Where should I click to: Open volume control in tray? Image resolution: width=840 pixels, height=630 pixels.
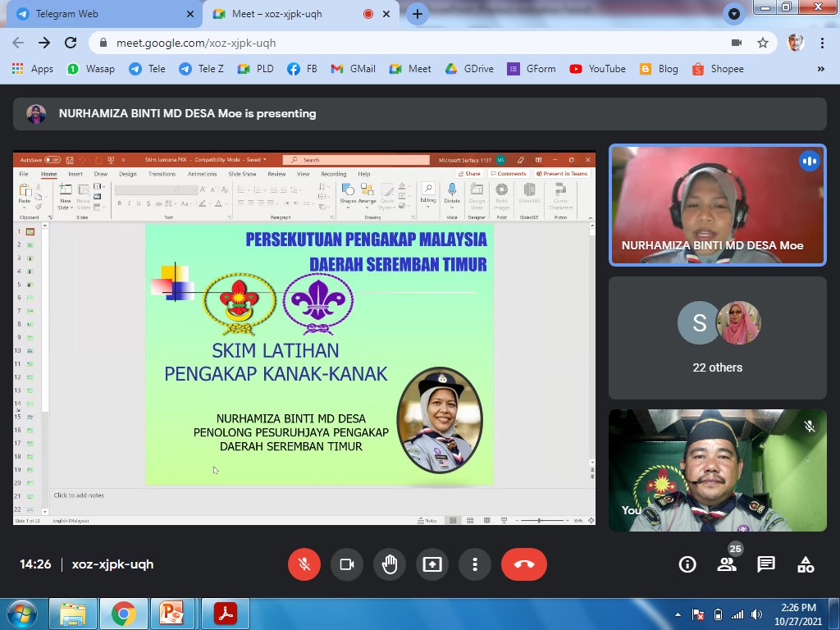757,614
